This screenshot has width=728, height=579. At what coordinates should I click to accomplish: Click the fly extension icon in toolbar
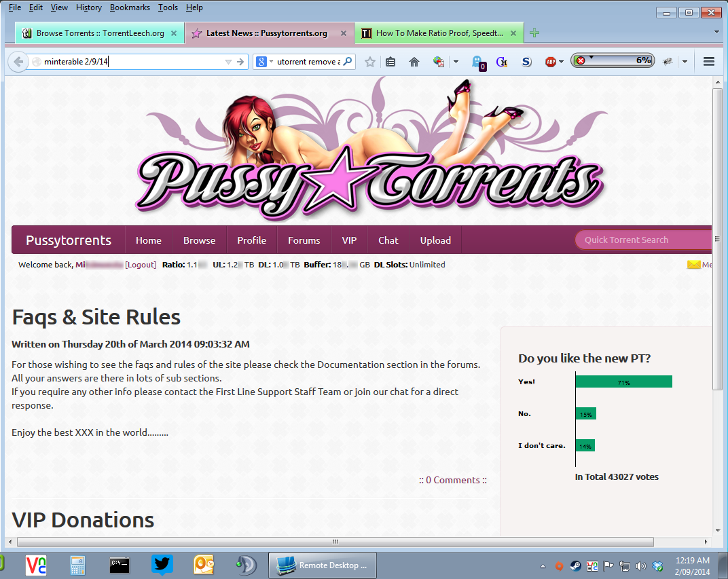pos(668,62)
